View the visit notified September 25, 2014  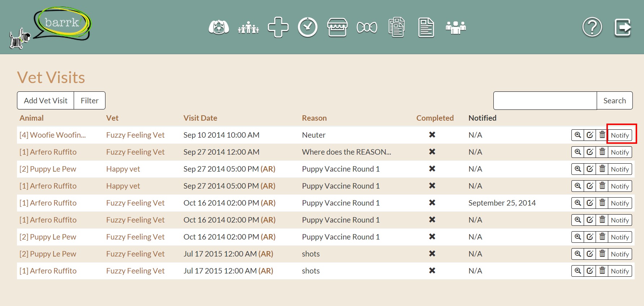tap(578, 203)
